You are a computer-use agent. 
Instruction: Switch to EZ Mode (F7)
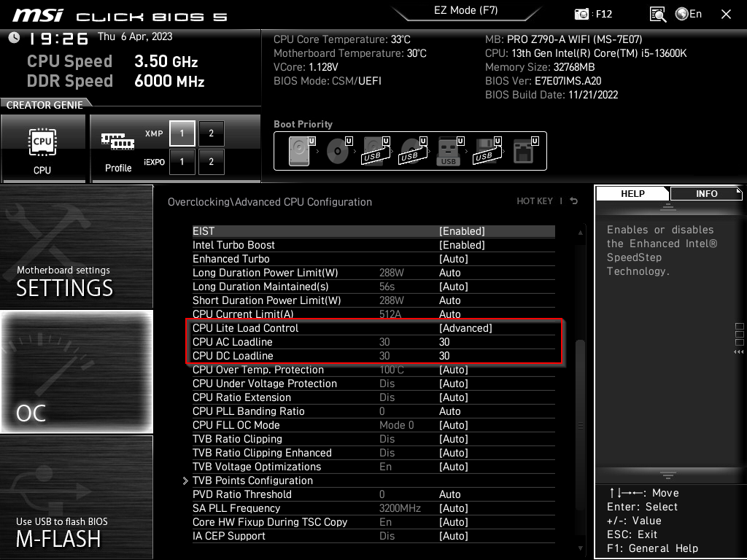click(465, 10)
